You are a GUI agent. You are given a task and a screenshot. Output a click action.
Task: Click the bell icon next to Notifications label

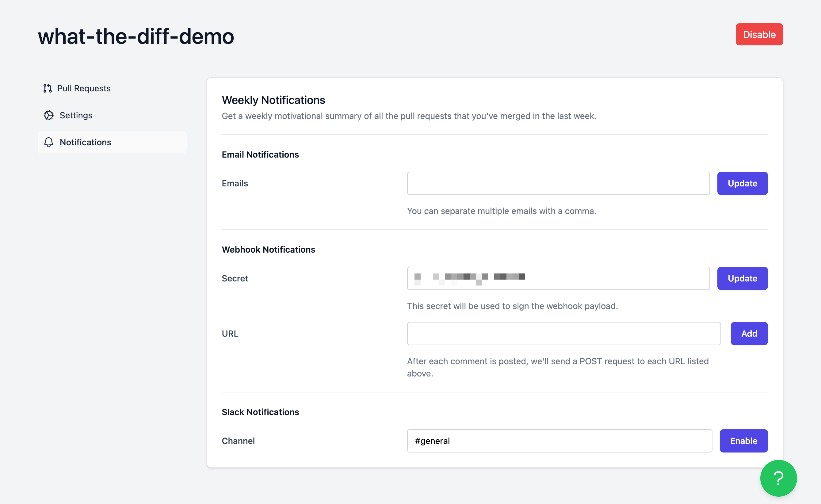click(x=49, y=142)
